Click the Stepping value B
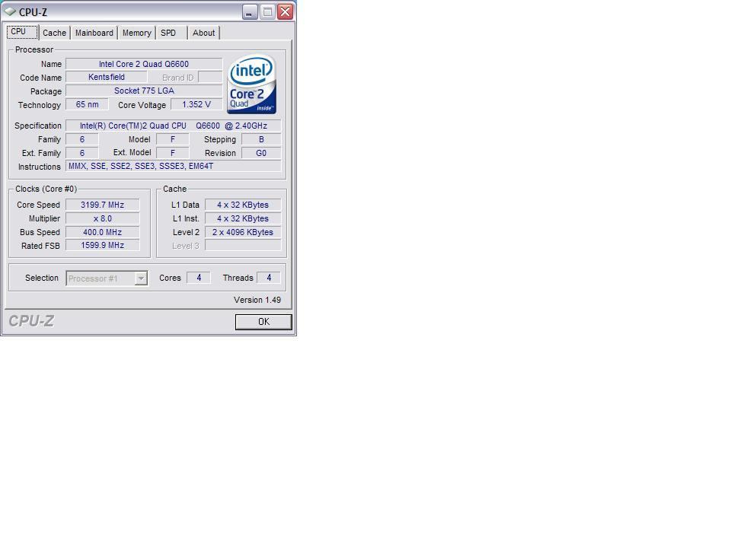Image resolution: width=750 pixels, height=560 pixels. click(261, 139)
